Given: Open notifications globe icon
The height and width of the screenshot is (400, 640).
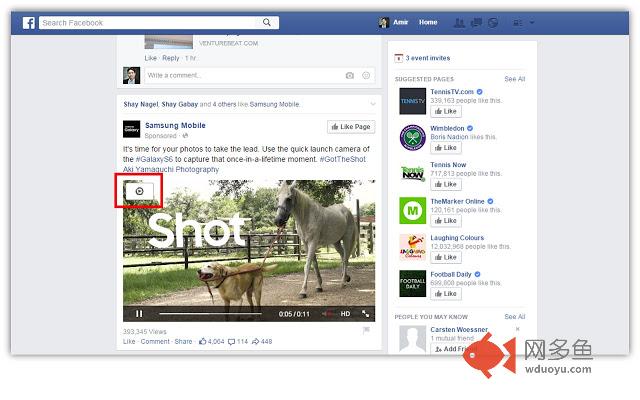Looking at the screenshot, I should (493, 23).
